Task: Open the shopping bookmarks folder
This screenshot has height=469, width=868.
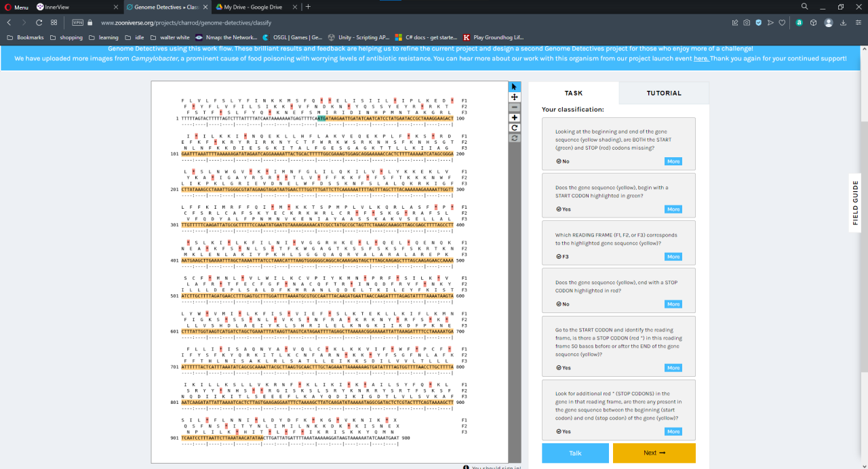Action: coord(66,37)
